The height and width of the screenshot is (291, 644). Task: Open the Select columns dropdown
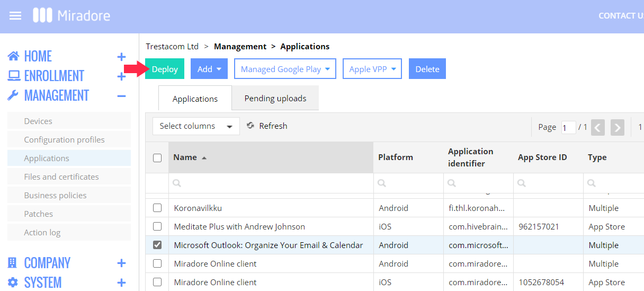pos(196,126)
